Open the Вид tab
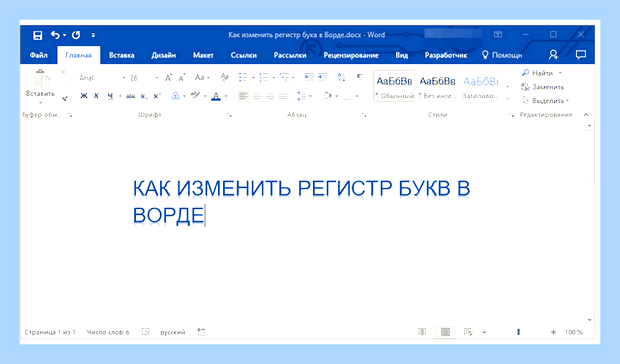Image resolution: width=620 pixels, height=364 pixels. pyautogui.click(x=401, y=55)
